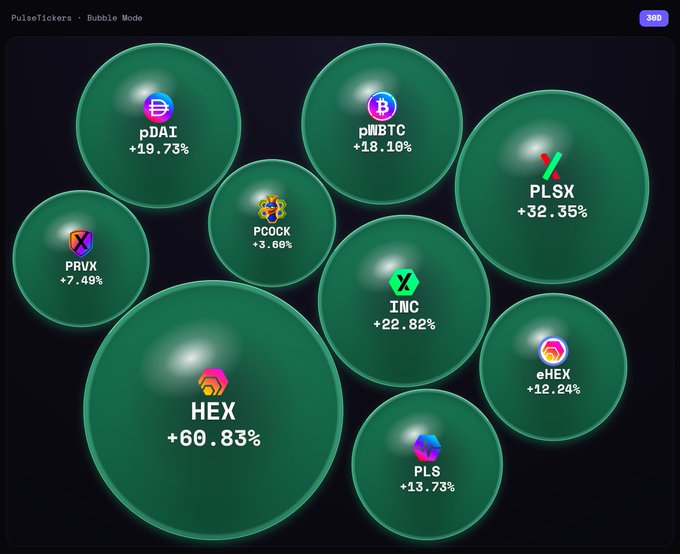
Task: Click the HEX hexagon logo icon
Action: 213,382
